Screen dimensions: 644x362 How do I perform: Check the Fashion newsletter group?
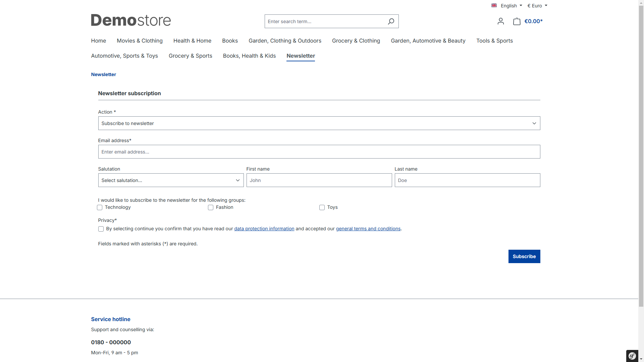[x=211, y=207]
